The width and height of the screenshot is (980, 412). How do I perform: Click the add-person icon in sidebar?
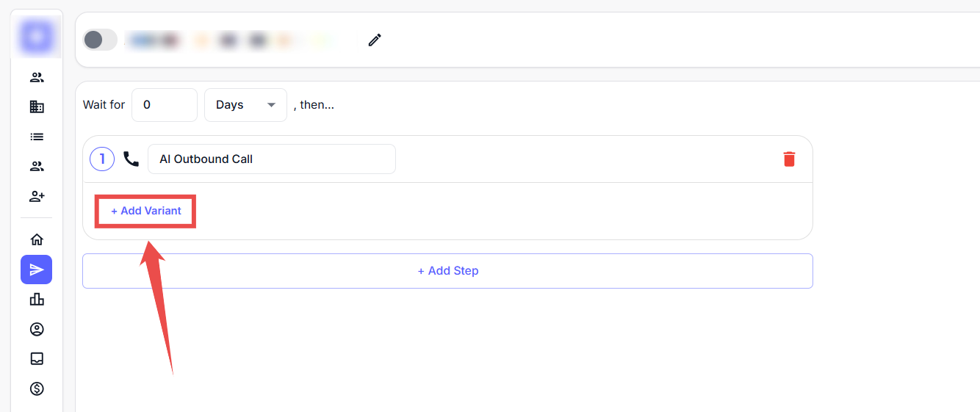coord(37,196)
